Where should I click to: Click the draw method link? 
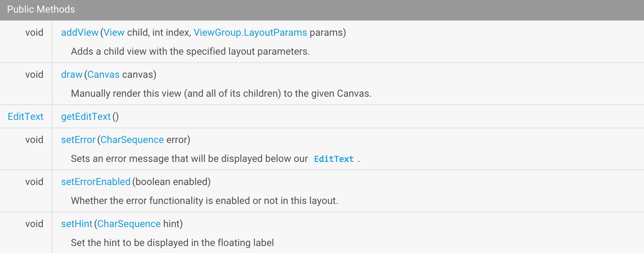(72, 75)
